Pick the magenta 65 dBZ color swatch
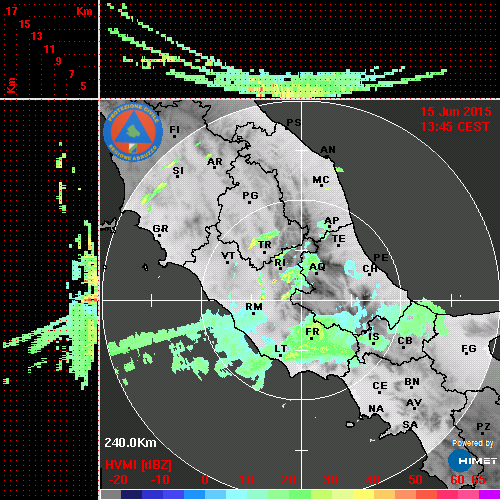 489,495
